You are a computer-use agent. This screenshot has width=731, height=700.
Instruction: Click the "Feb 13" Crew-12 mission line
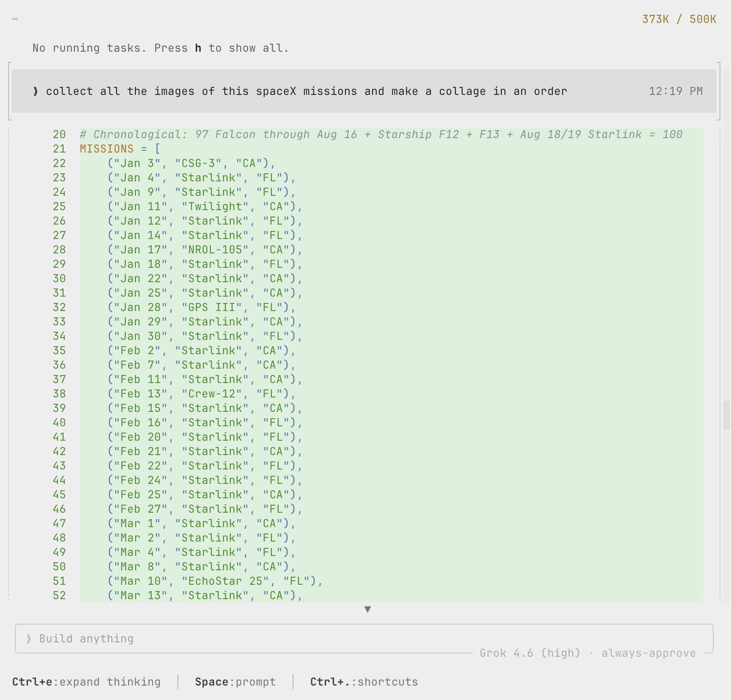tap(202, 394)
